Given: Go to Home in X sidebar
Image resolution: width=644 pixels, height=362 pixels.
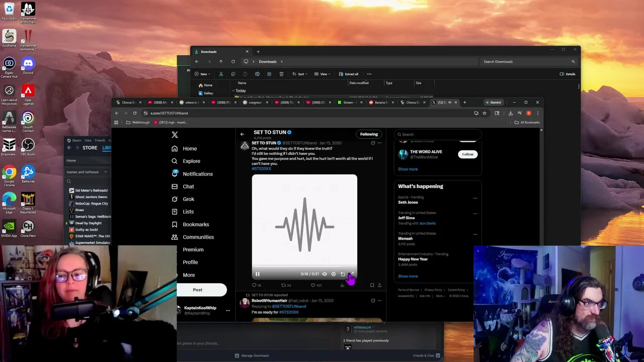Looking at the screenshot, I should click(184, 149).
